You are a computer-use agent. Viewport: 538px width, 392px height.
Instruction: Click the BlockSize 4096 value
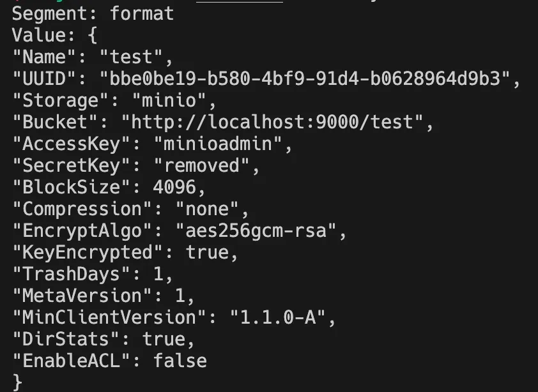pos(174,187)
